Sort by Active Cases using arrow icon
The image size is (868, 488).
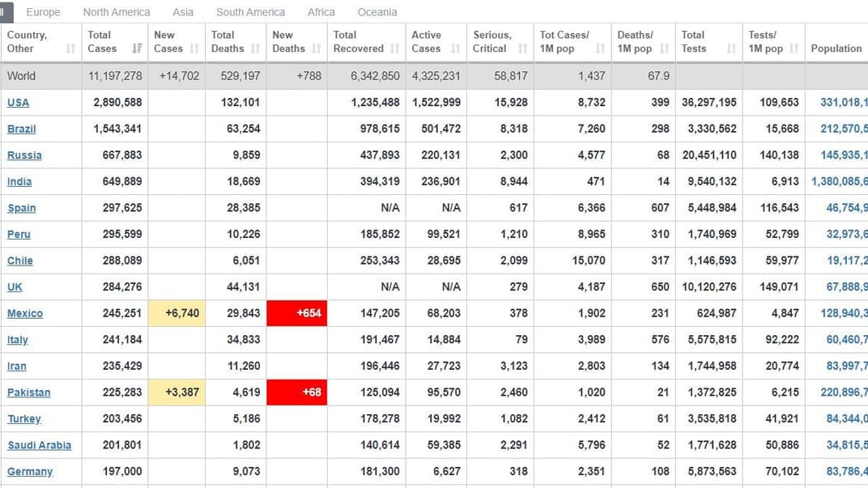455,49
